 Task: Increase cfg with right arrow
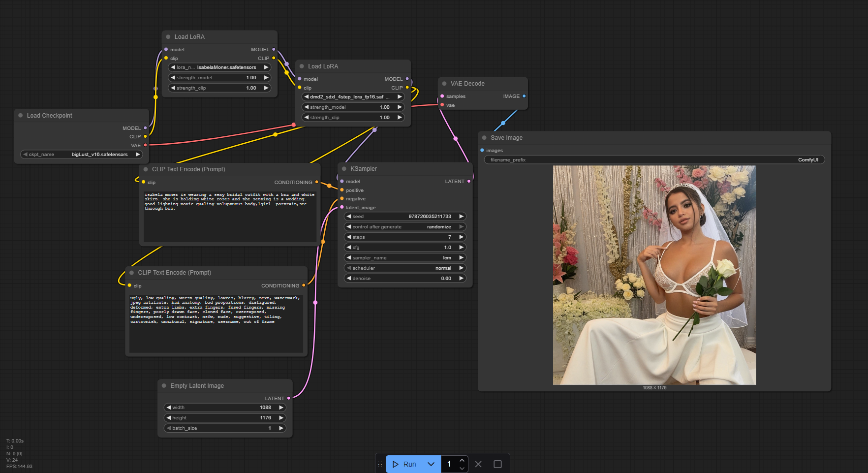coord(462,248)
